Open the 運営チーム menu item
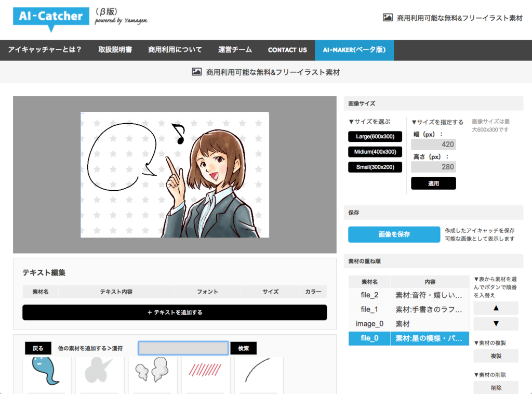Screen dimensions: 532x394 (x=235, y=50)
